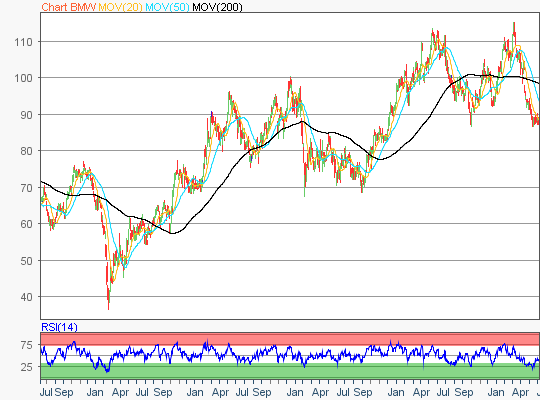Click the 70 price axis label

(27, 188)
